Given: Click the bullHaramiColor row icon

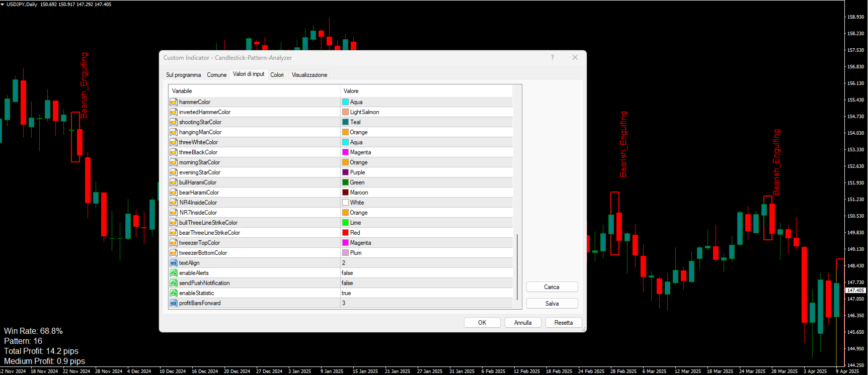Looking at the screenshot, I should (173, 182).
